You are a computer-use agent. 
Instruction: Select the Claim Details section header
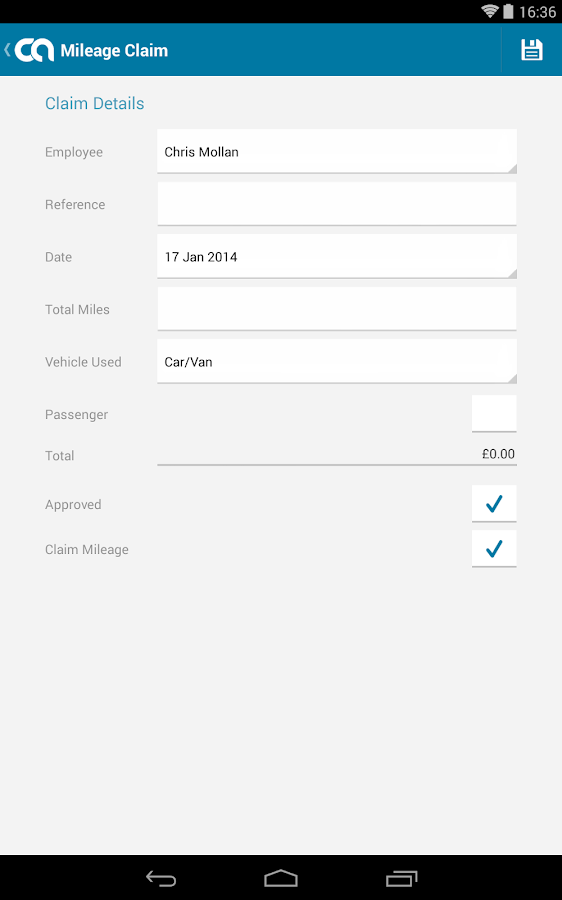tap(95, 103)
